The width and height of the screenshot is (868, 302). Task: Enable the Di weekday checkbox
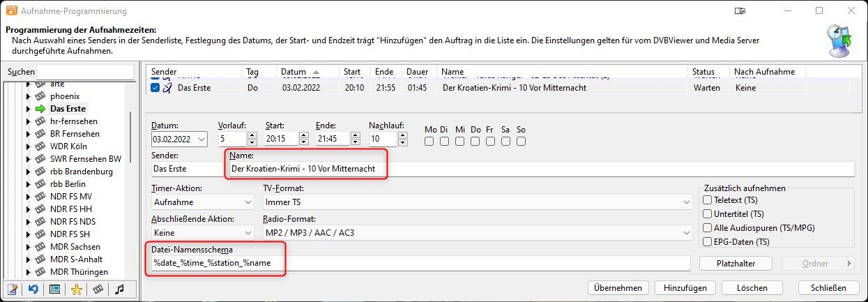click(x=445, y=142)
